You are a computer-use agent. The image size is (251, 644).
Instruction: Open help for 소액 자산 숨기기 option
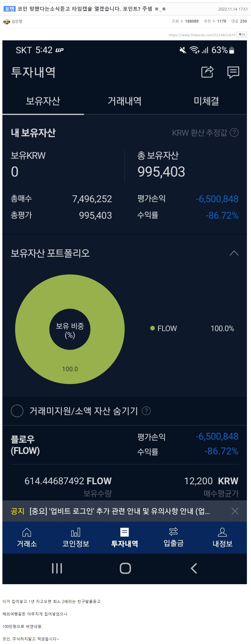coord(146,411)
